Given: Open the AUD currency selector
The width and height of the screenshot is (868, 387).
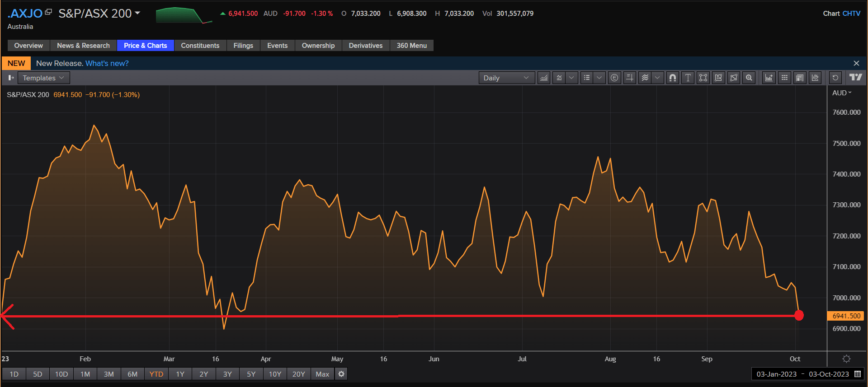Looking at the screenshot, I should click(841, 93).
